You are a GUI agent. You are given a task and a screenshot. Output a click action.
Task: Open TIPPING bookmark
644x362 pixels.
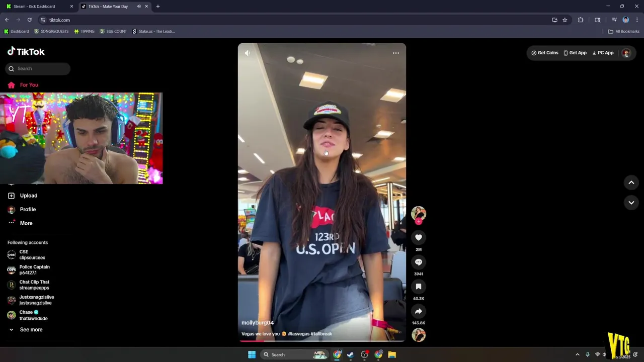tap(84, 31)
